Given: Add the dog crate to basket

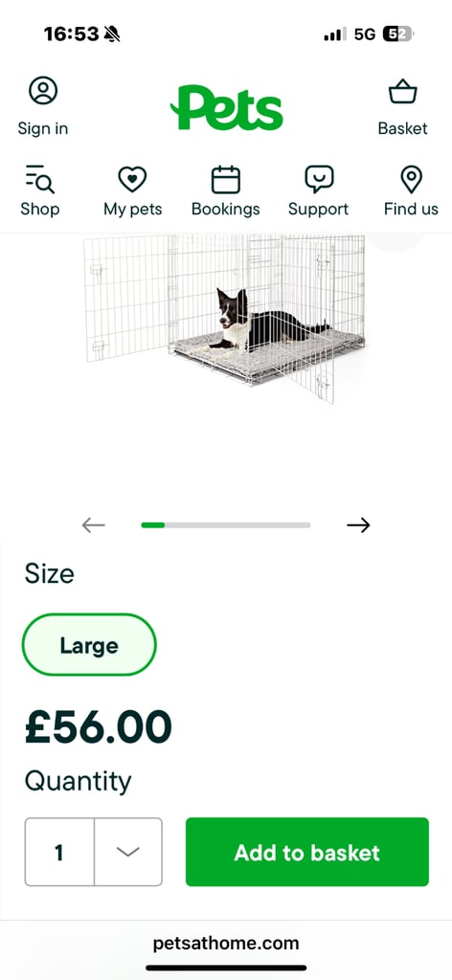Looking at the screenshot, I should click(x=307, y=852).
